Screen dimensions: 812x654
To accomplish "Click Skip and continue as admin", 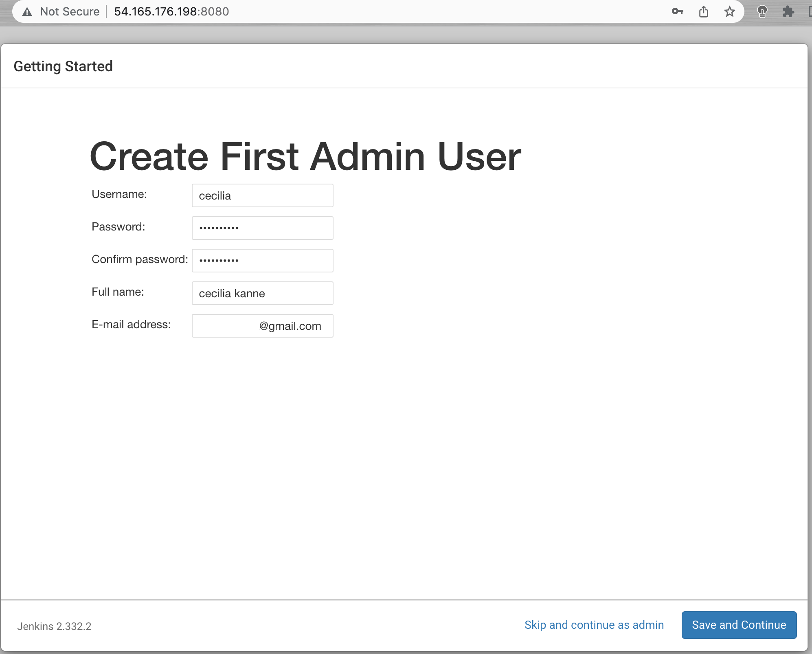I will click(594, 625).
